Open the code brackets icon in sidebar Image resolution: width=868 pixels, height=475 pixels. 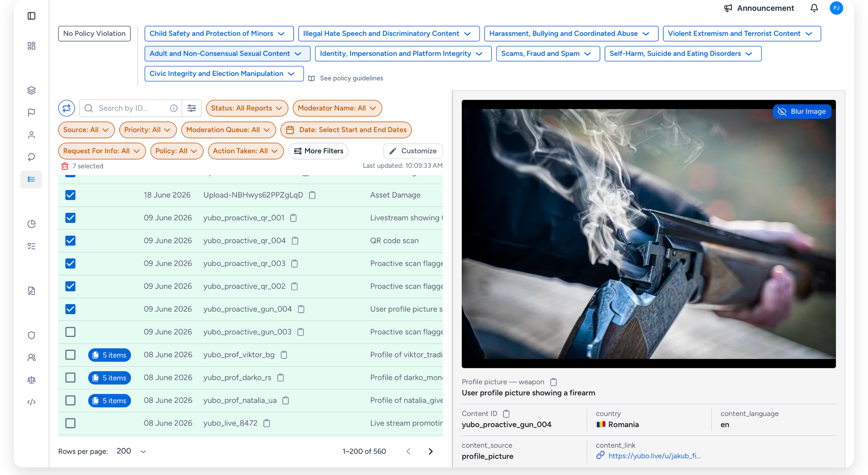[31, 402]
